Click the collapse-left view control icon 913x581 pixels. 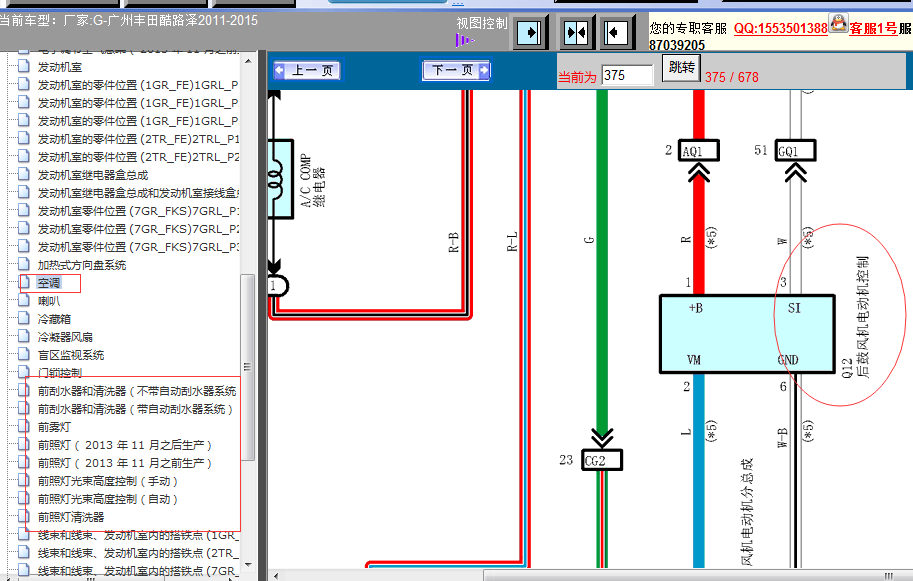[615, 33]
